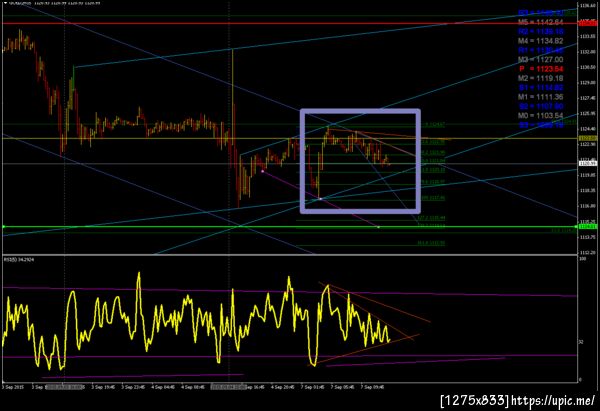Image resolution: width=600 pixels, height=411 pixels.
Task: Click the "3 Sep 19:45" time axis label
Action: pos(103,387)
